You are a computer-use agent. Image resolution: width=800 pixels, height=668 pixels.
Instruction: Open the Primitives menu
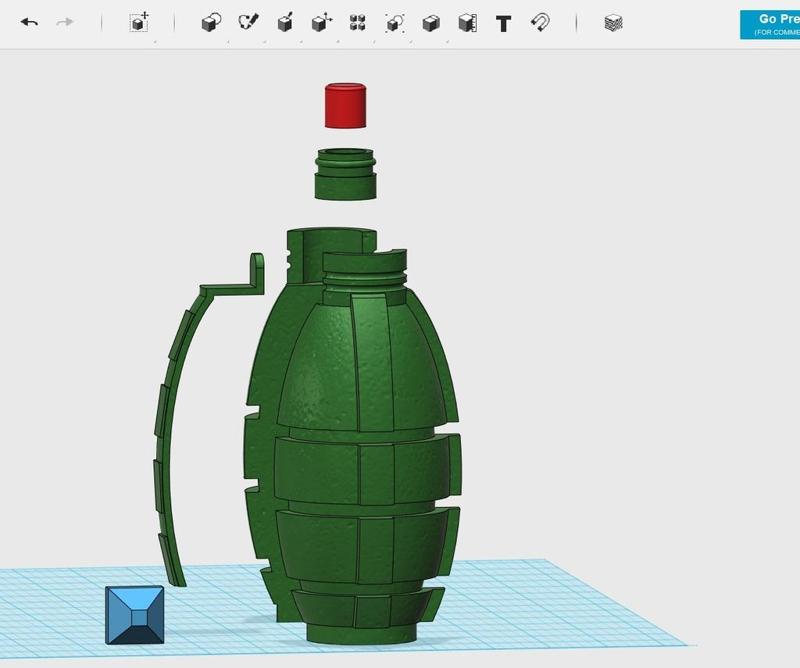point(210,22)
